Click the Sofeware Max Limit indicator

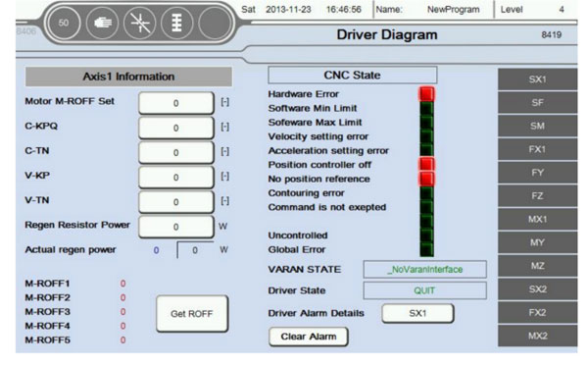426,123
